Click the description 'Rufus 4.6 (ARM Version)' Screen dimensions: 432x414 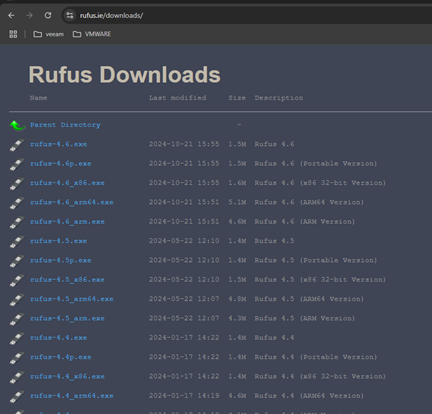pos(305,221)
